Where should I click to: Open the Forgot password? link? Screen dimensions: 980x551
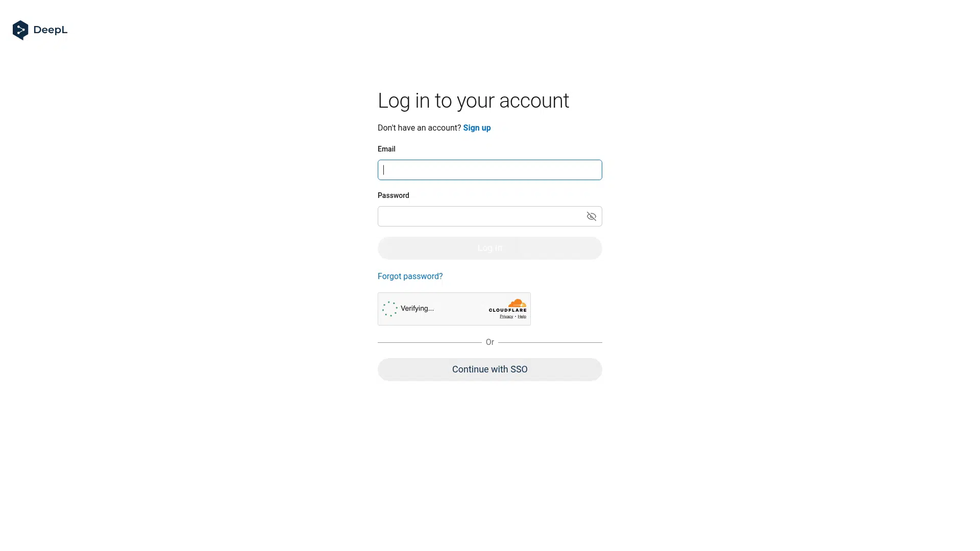pyautogui.click(x=410, y=276)
